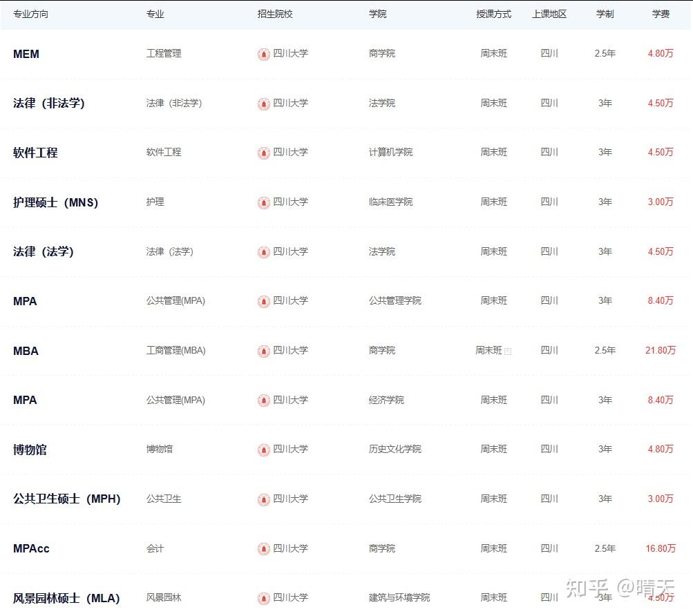Screen dimensions: 693x616
Task: Open the 风景园林硕士（MLA） program title
Action: point(66,598)
